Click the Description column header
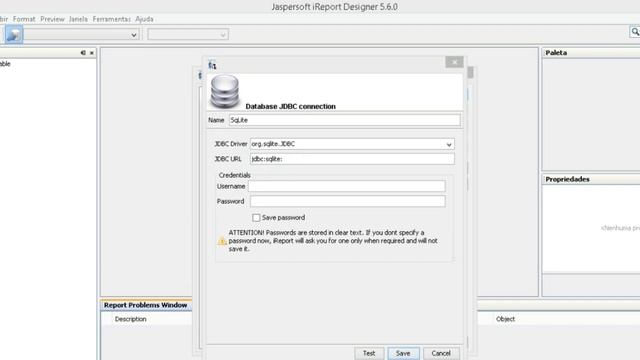The height and width of the screenshot is (360, 640). [x=131, y=319]
